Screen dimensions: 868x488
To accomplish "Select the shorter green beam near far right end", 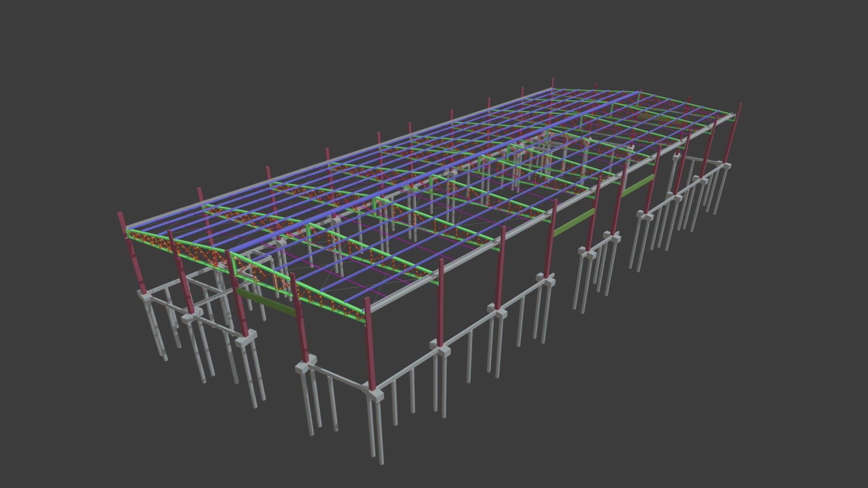I will point(638,185).
